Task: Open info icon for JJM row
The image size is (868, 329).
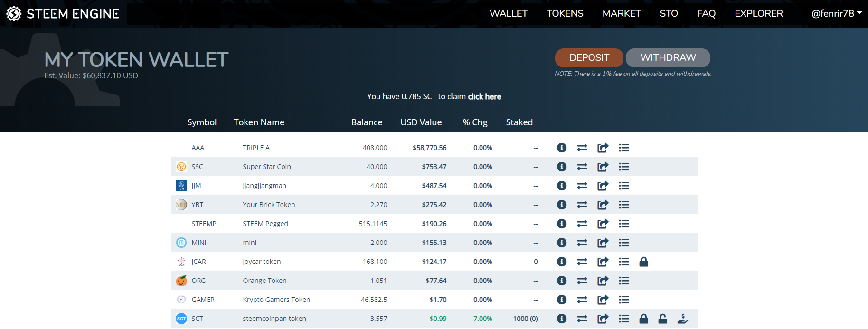Action: [562, 186]
